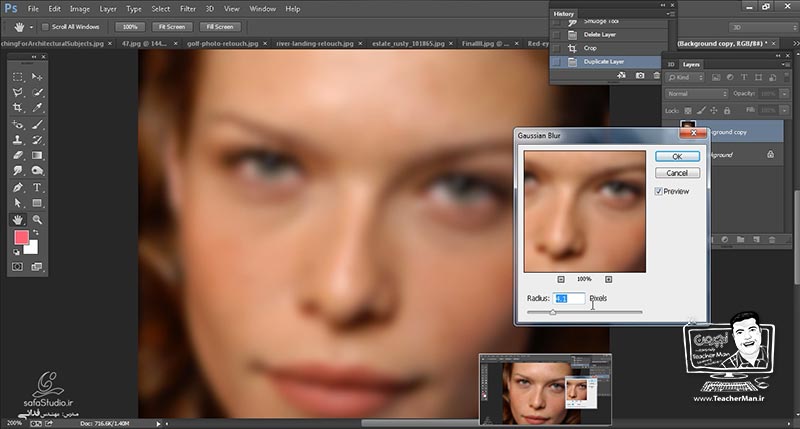Delete current state in History panel
The image size is (800, 429).
point(657,75)
